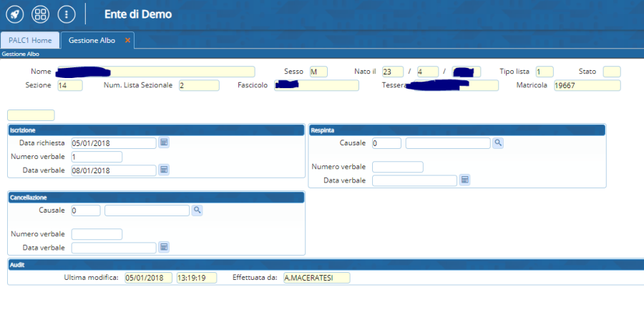This screenshot has height=315, width=644.
Task: Click the Tipo lista field
Action: (544, 72)
